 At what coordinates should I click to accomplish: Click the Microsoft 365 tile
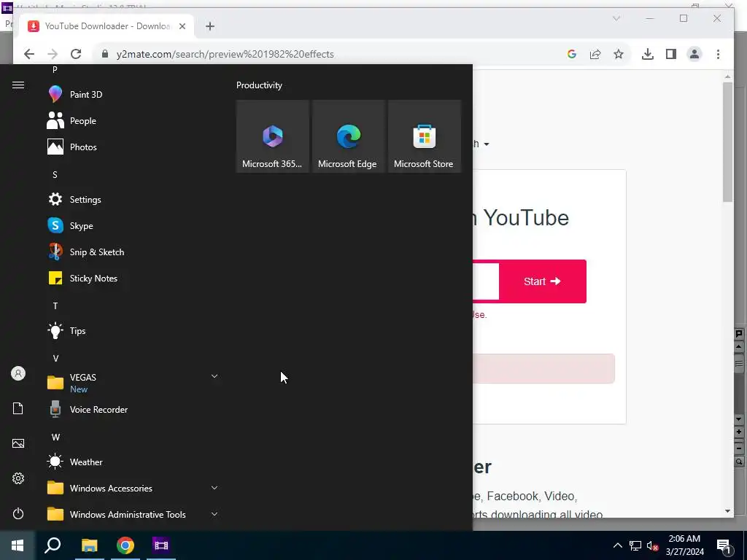tap(273, 136)
